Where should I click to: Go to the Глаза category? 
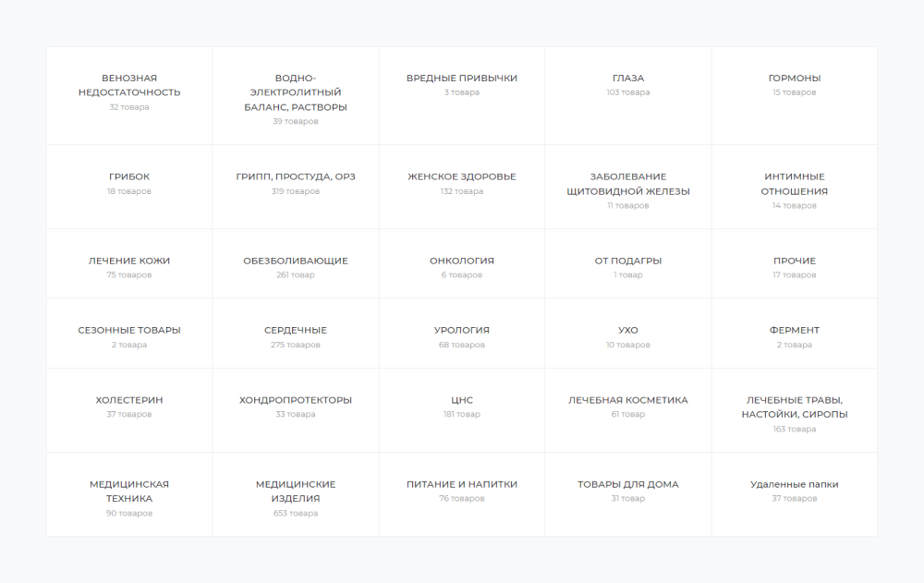pos(628,79)
